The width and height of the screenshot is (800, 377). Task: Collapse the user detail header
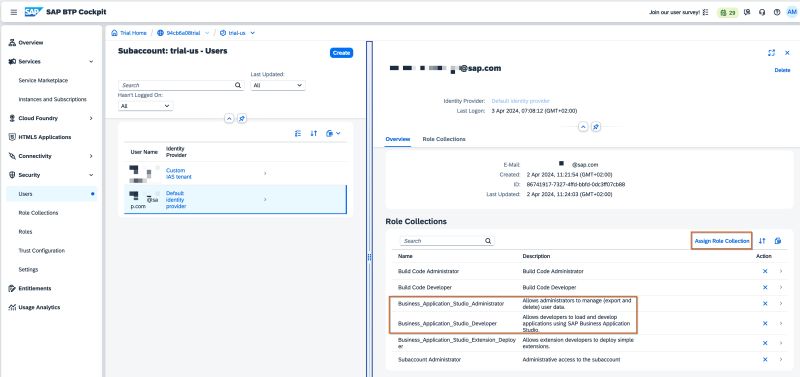[583, 127]
